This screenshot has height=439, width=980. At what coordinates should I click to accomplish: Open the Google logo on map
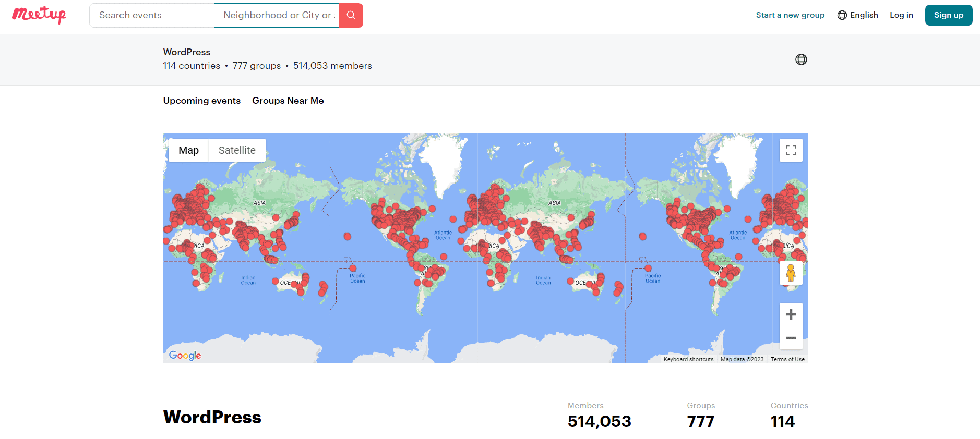pyautogui.click(x=185, y=356)
